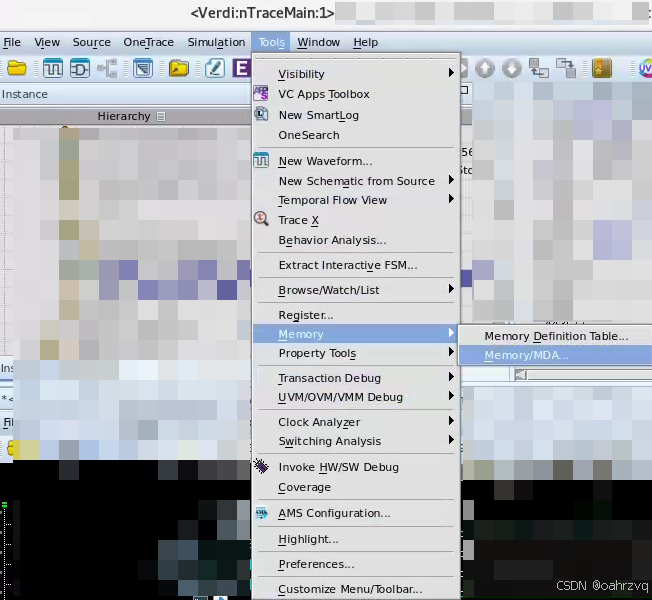
Task: Click the pencil edit toolbar icon
Action: [x=215, y=68]
